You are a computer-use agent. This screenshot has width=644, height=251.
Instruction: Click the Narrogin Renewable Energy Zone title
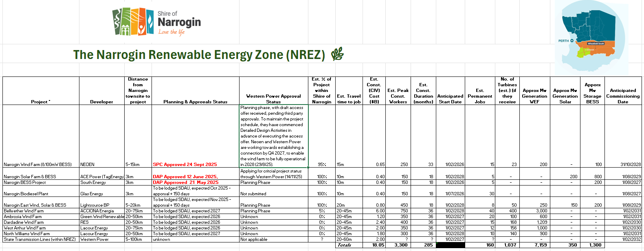(x=199, y=55)
